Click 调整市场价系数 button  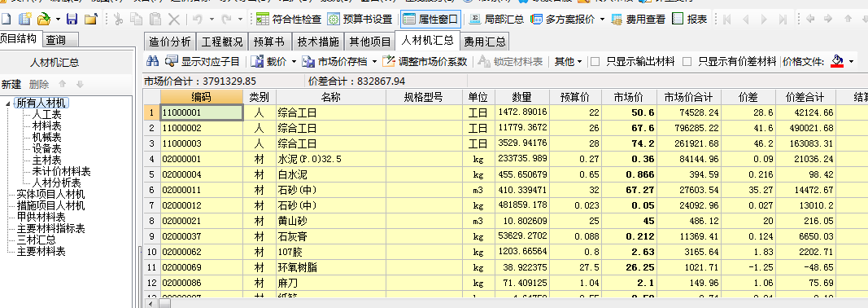[425, 62]
